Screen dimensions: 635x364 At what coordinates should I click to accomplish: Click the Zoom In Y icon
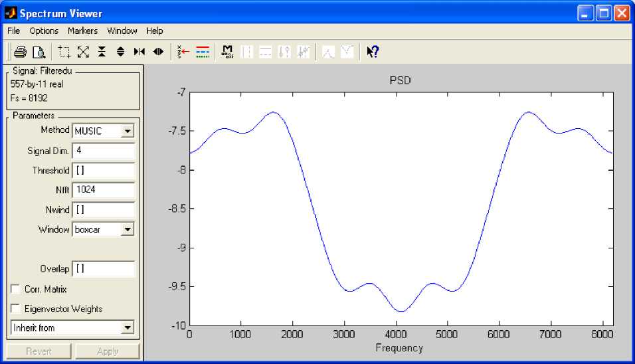coord(102,52)
